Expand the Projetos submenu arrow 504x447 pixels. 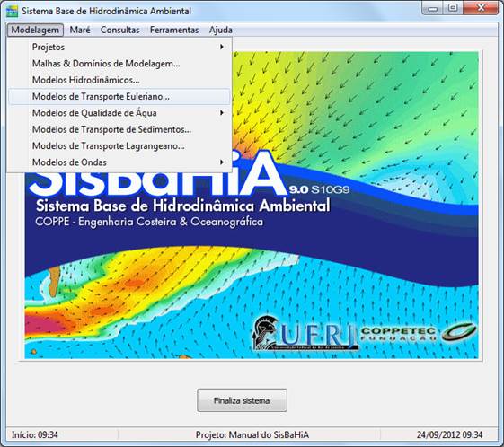tap(222, 47)
